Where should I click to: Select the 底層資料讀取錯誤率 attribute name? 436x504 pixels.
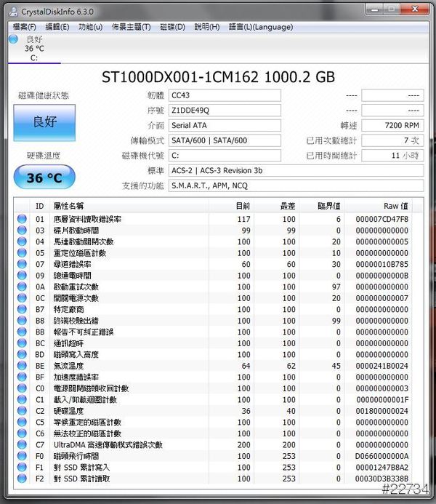click(87, 219)
